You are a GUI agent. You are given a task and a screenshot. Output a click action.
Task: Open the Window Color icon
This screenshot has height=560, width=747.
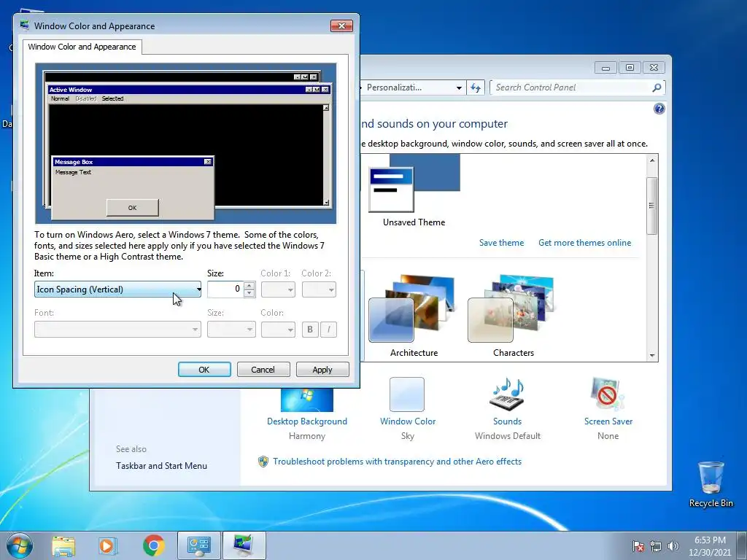pos(407,394)
